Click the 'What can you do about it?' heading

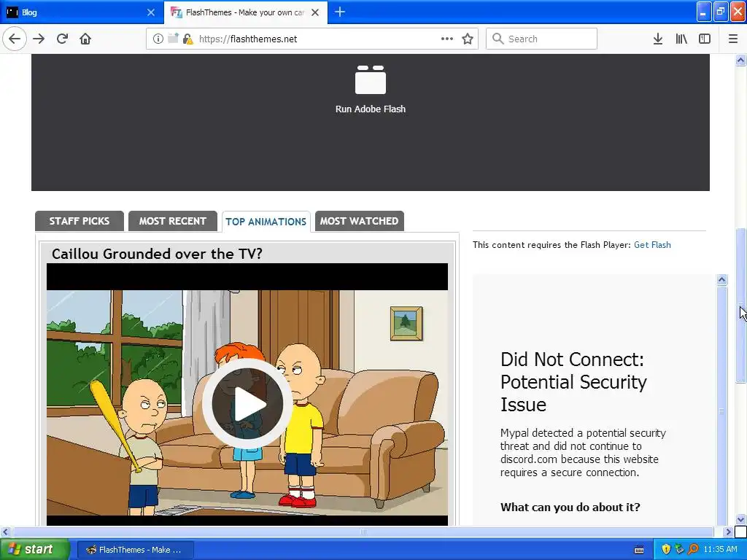point(570,507)
